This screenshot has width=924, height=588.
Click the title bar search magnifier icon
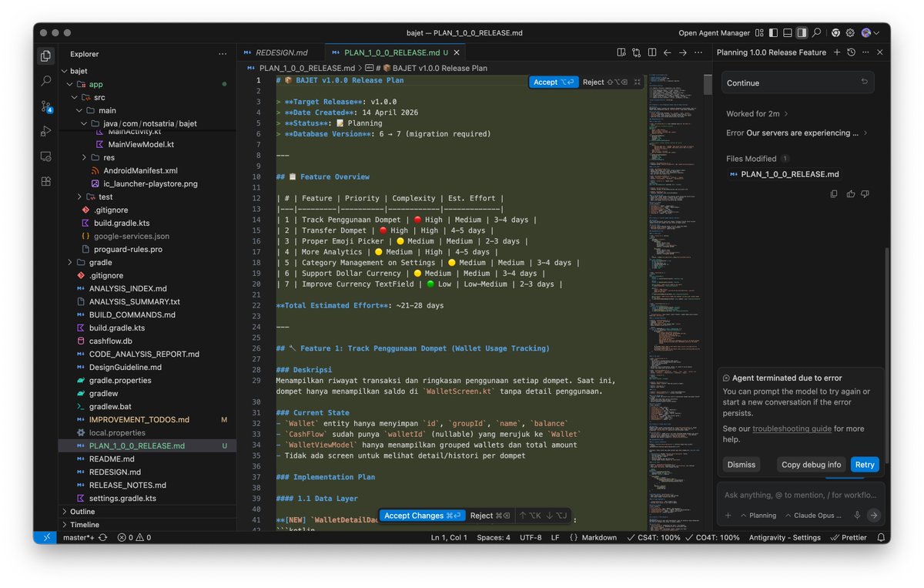coord(817,33)
